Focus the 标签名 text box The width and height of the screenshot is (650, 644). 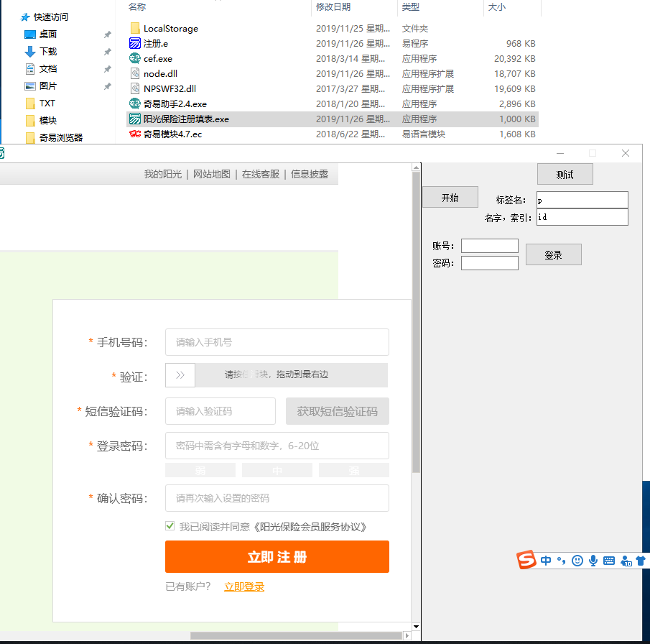(x=582, y=200)
